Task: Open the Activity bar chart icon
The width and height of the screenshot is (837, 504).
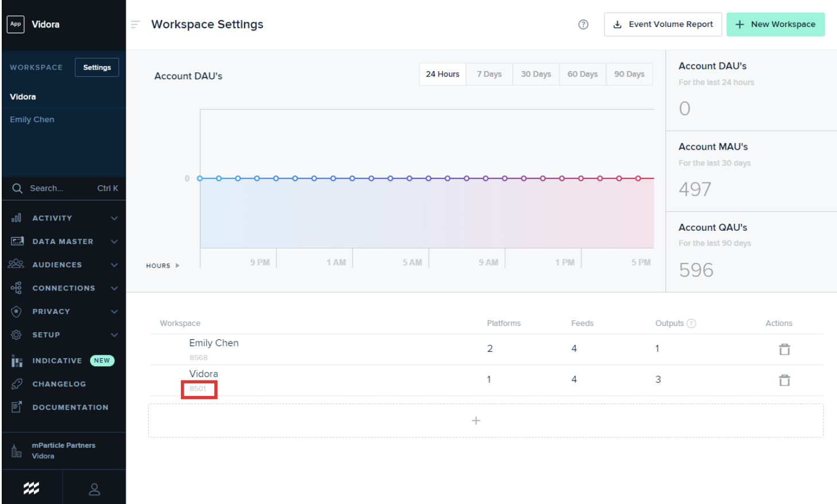Action: [17, 218]
